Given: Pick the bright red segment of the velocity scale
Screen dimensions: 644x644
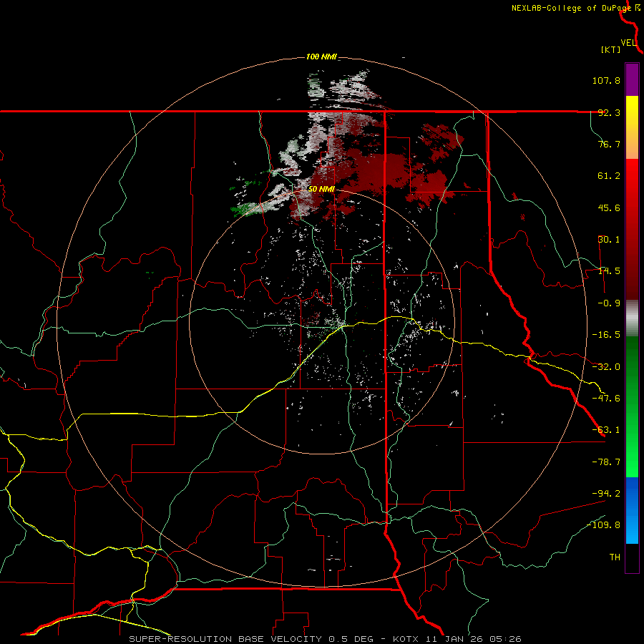Looking at the screenshot, I should click(x=632, y=182).
